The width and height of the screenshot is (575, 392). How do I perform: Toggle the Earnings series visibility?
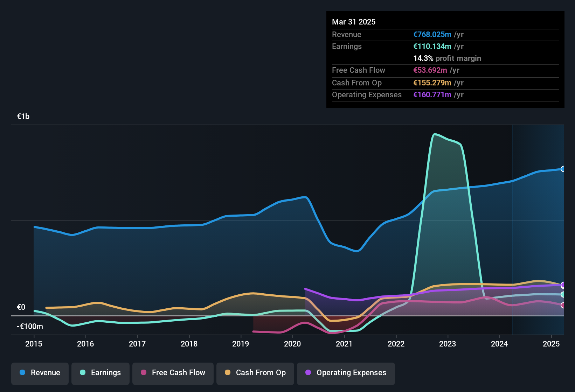pos(101,373)
